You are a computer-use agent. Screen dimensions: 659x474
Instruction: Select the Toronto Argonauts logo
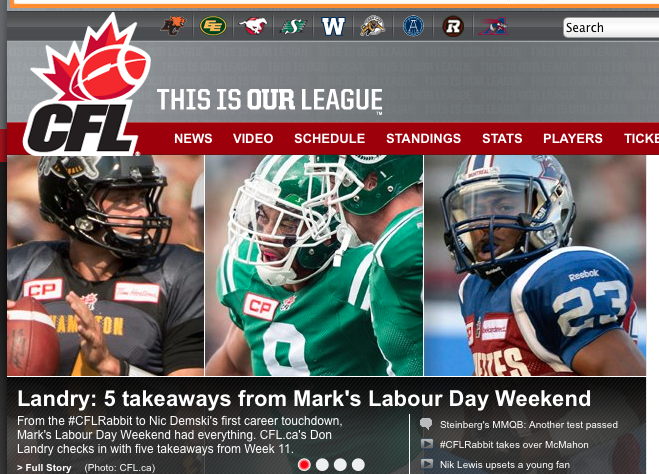[413, 26]
